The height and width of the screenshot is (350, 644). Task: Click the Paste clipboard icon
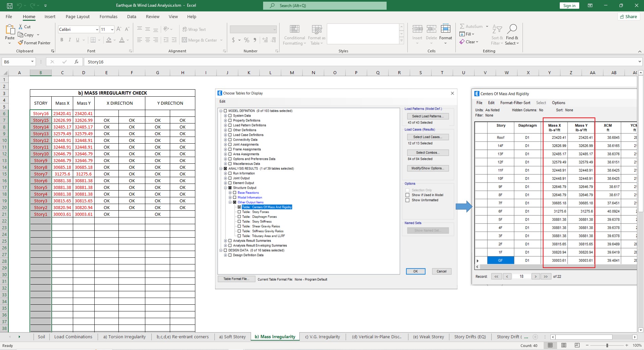pos(10,30)
